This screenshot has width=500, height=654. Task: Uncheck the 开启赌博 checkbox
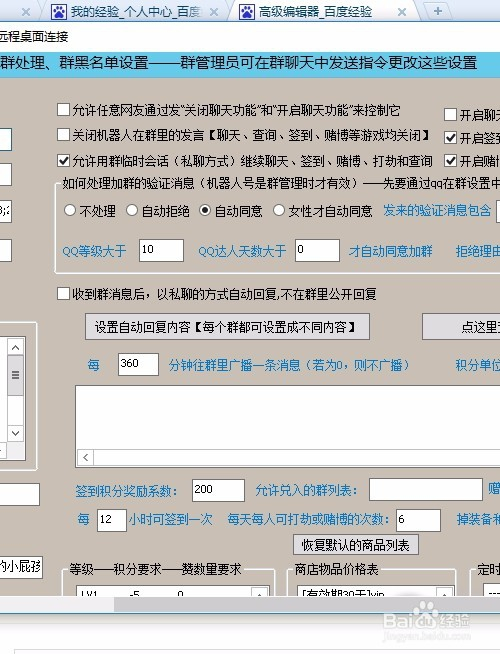pyautogui.click(x=450, y=161)
